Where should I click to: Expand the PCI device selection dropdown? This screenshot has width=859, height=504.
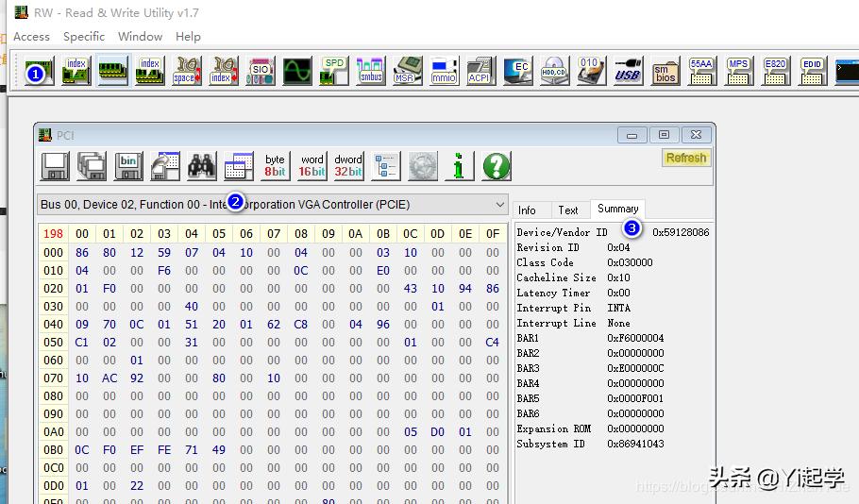(499, 205)
